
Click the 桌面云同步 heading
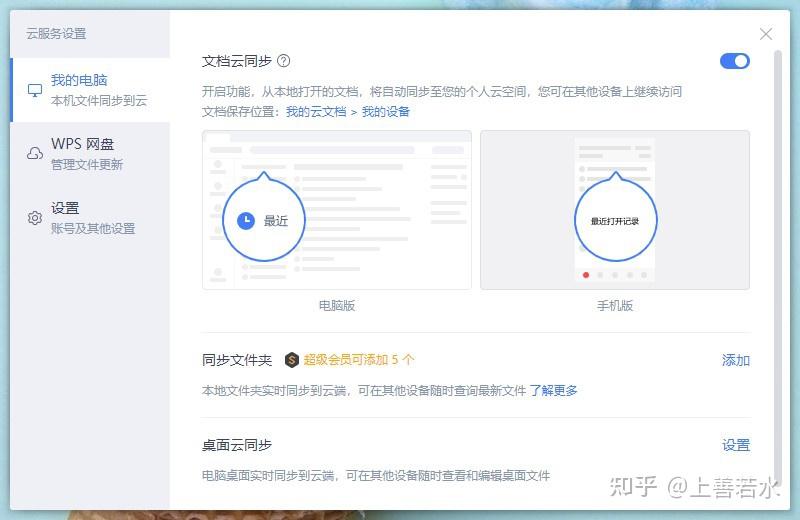(x=237, y=445)
